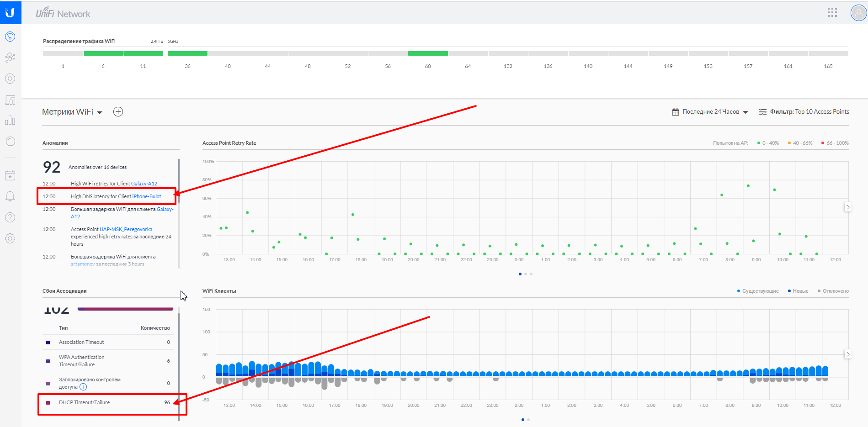This screenshot has height=427, width=868.
Task: Toggle the 0 - 40% retry legend
Action: 768,143
